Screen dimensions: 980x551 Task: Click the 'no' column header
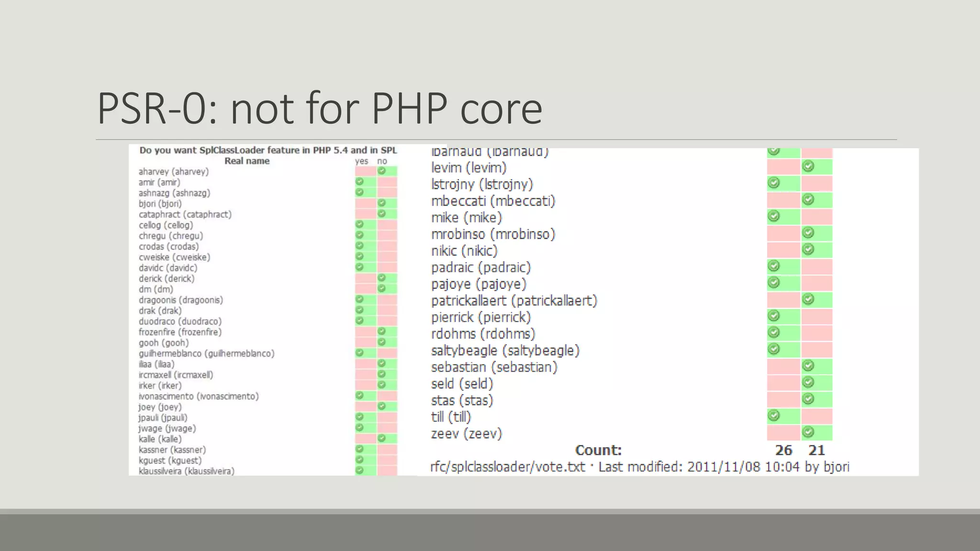point(382,161)
